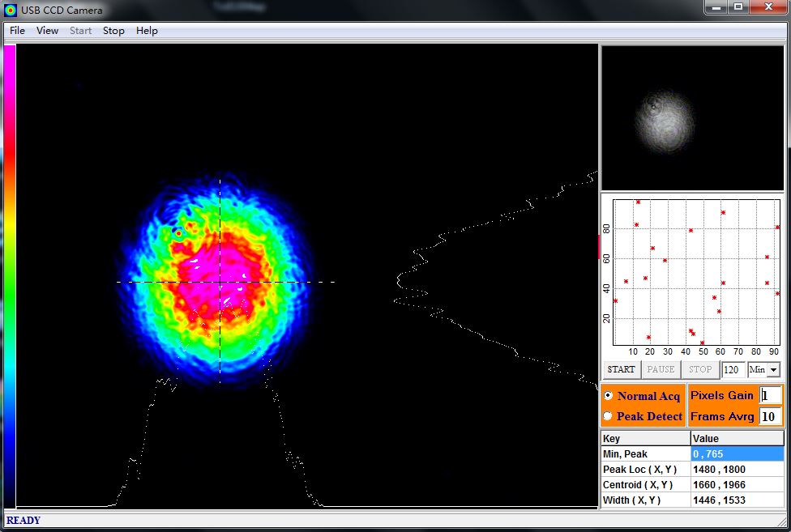
Task: Select the Peak Detect radio button
Action: (x=609, y=416)
